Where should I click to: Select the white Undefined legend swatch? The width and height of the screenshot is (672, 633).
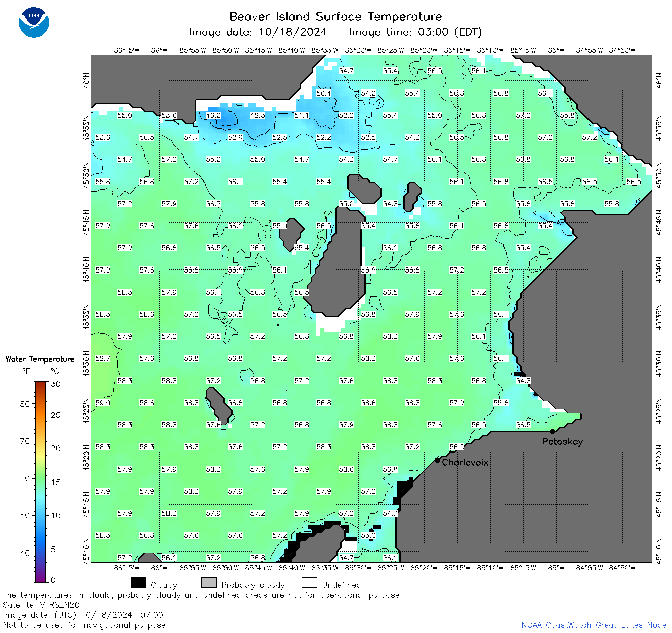tap(309, 583)
